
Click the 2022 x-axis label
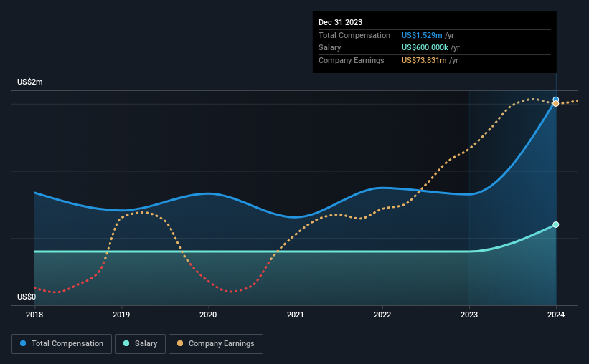coord(382,315)
